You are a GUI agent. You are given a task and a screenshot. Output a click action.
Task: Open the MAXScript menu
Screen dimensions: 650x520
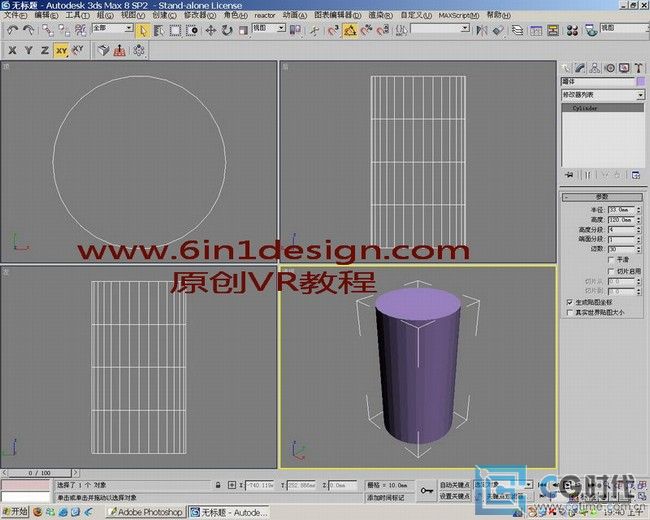[459, 15]
